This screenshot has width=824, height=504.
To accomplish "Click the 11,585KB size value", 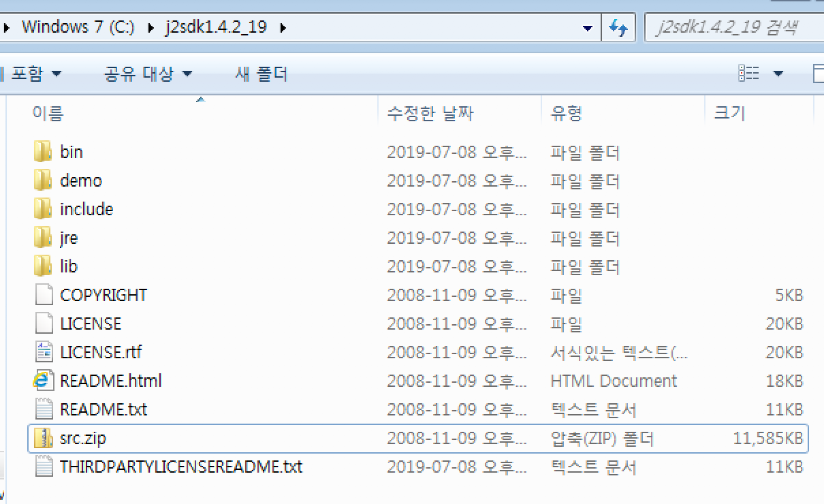I will coord(768,438).
